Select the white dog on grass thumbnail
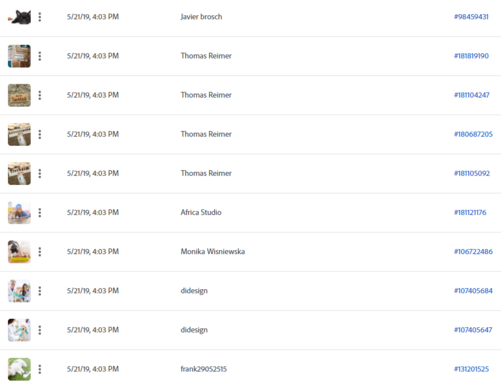This screenshot has height=388, width=501. 19,369
